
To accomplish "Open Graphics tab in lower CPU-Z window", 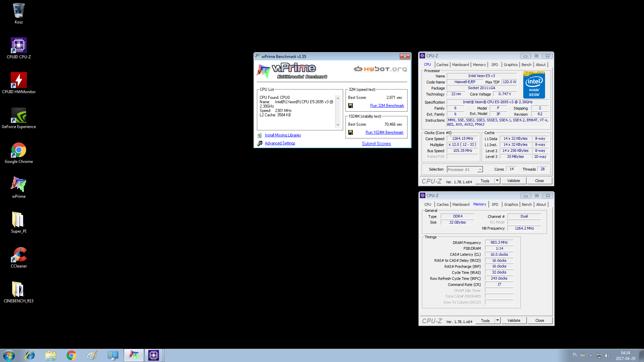I will click(511, 204).
